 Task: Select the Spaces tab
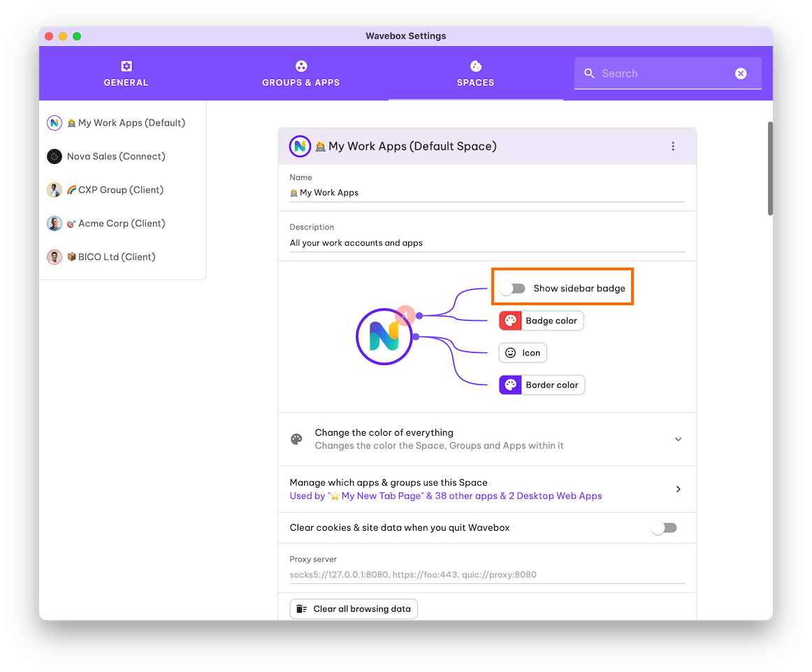point(475,73)
